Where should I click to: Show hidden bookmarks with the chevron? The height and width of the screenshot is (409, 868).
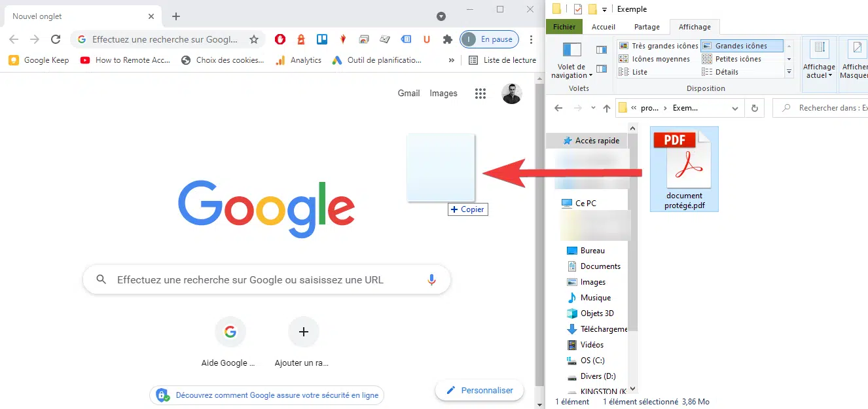pos(451,60)
